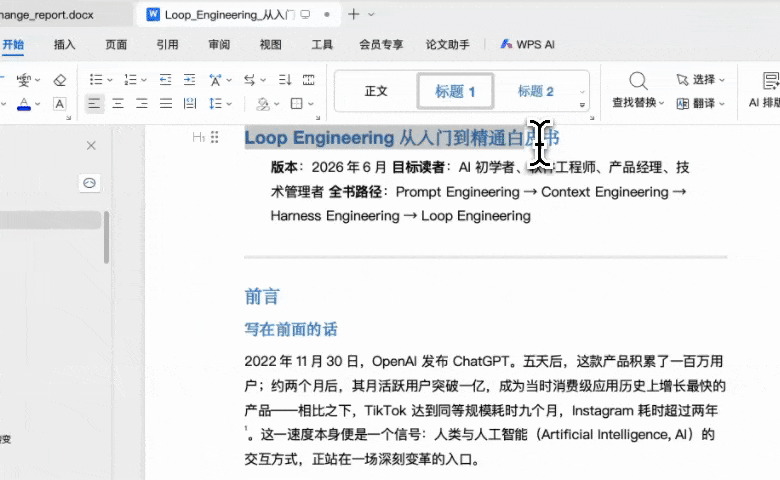
Task: Click the borders grid icon
Action: tap(297, 103)
